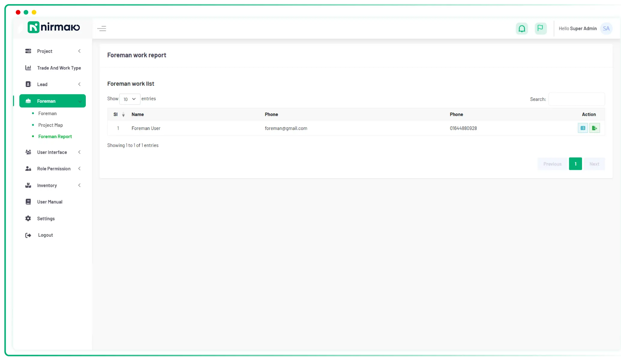The height and width of the screenshot is (364, 621).
Task: Expand the entries per page dropdown
Action: coord(129,99)
